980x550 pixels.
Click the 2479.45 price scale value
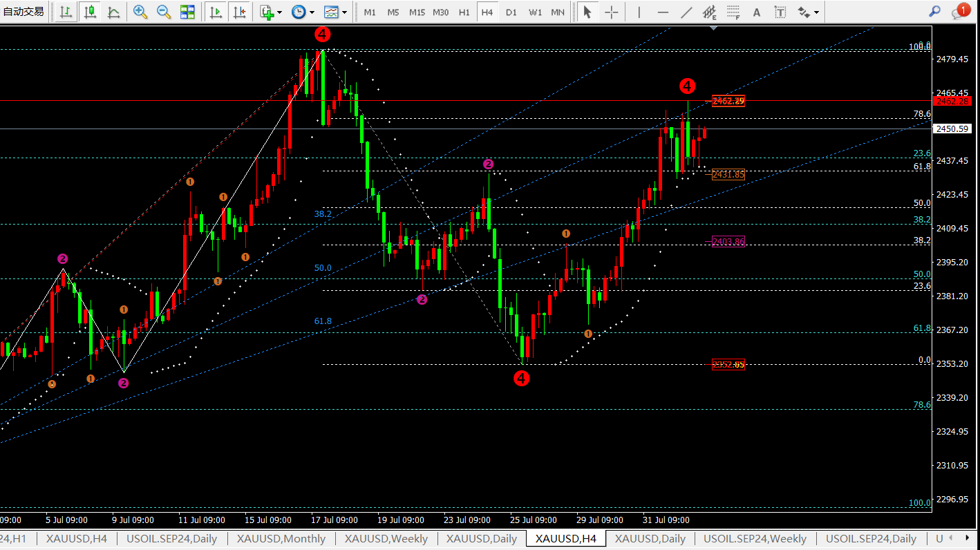(x=952, y=59)
